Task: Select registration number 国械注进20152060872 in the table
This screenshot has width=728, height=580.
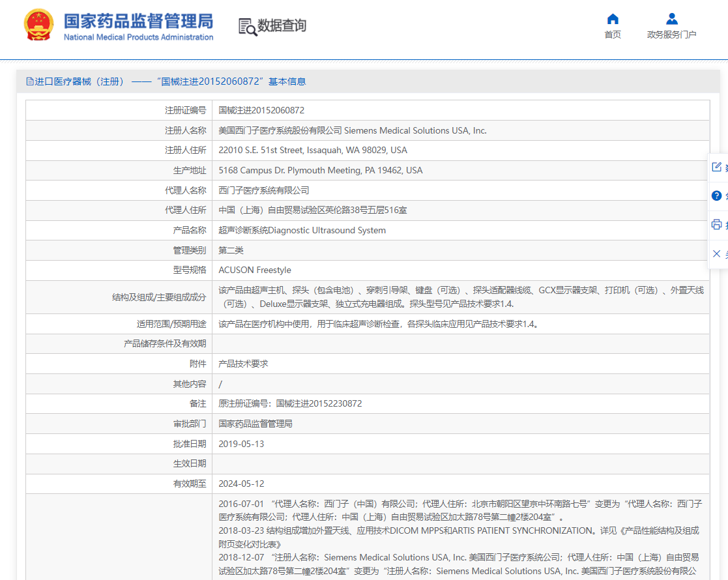Action: tap(261, 111)
